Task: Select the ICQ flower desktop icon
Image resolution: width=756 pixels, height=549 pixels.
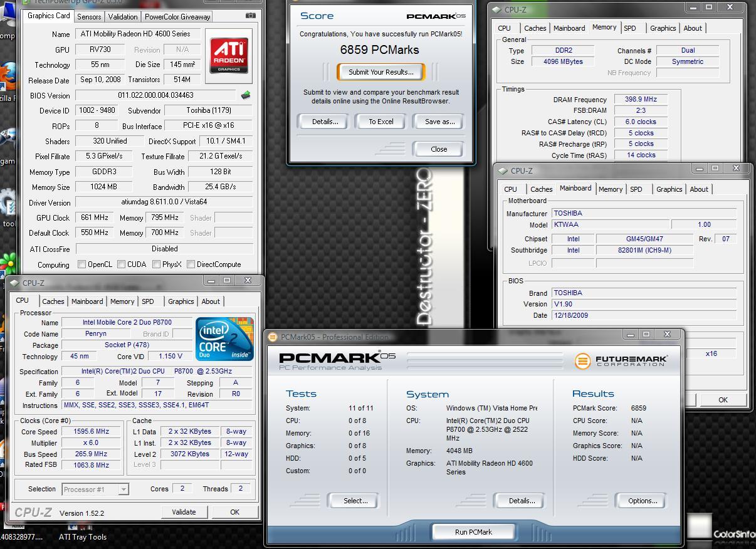Action: coord(8,263)
